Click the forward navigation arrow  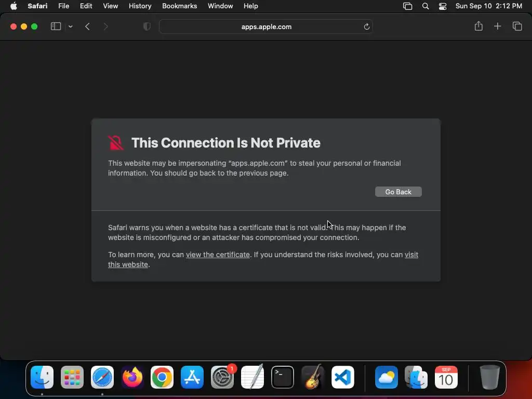point(106,26)
